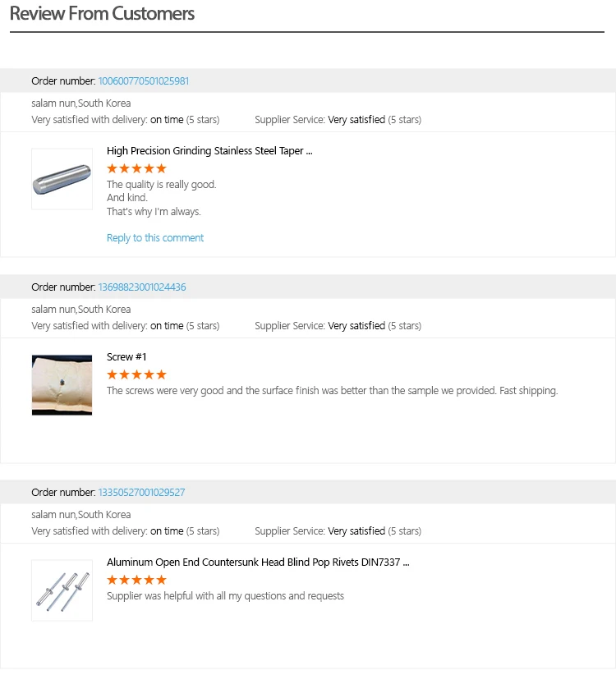Open the stainless steel taper pin thumbnail
616x675 pixels.
pos(62,179)
